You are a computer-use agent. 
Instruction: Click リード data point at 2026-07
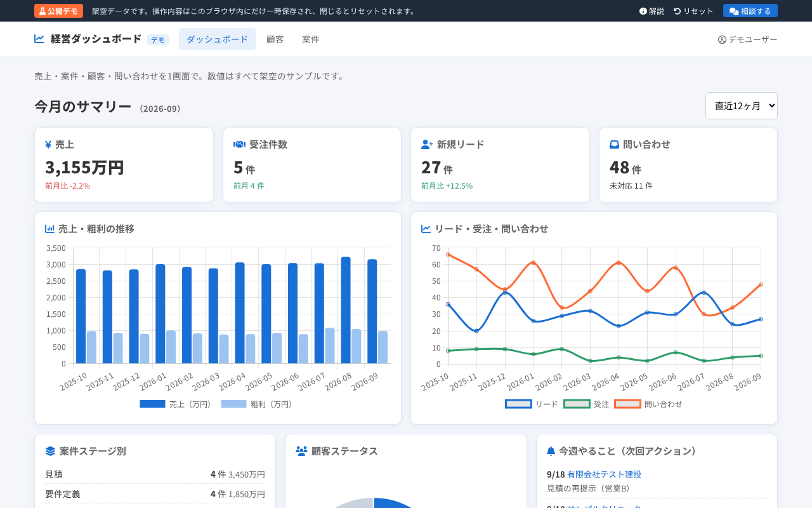704,292
